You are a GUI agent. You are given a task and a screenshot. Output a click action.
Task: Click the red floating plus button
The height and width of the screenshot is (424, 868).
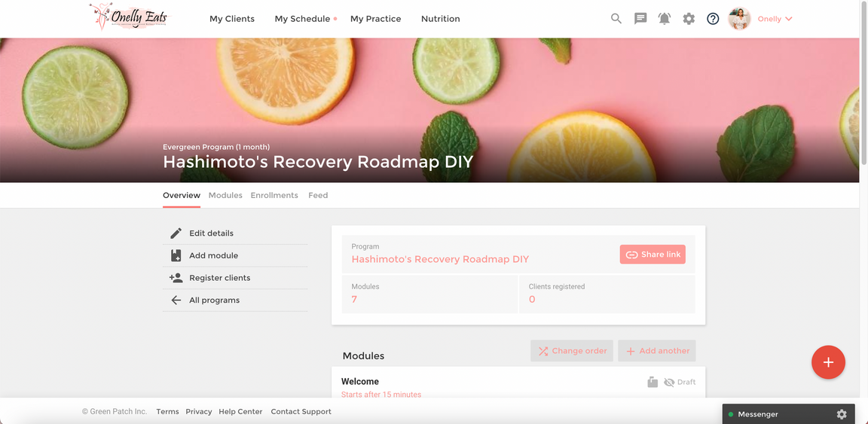point(828,362)
